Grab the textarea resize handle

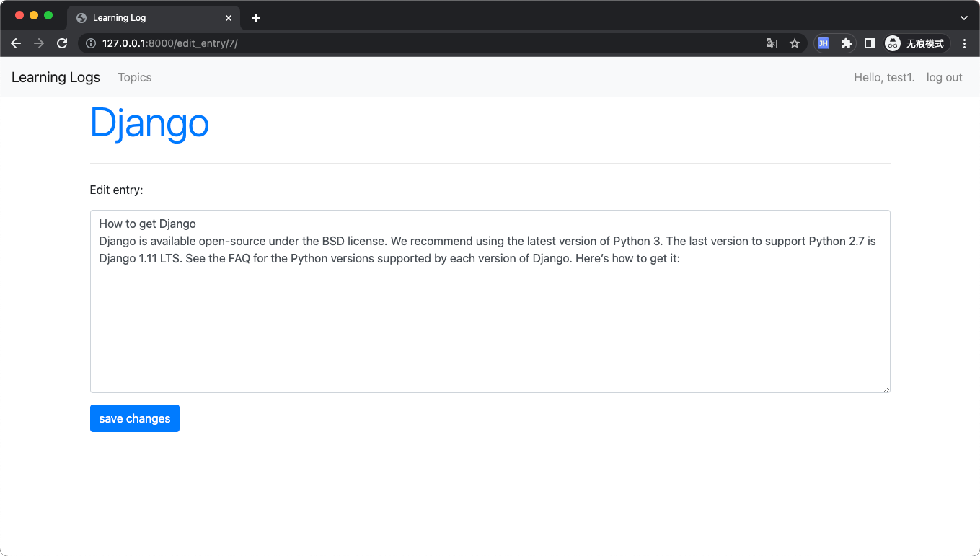[886, 389]
